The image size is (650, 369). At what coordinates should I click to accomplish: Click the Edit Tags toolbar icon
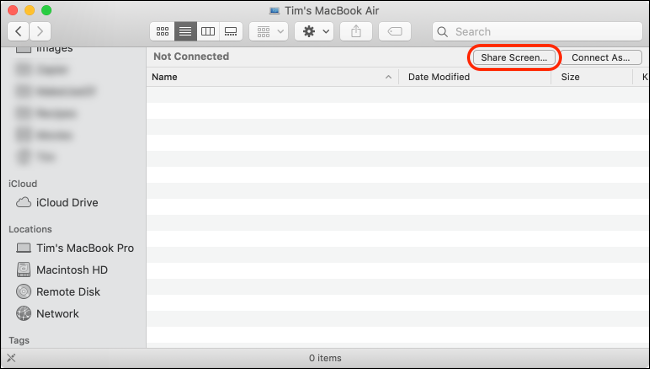[395, 32]
